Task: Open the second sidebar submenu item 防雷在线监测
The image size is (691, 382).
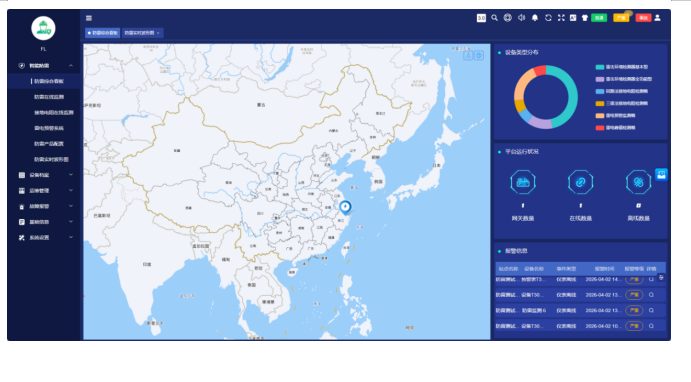Action: (x=49, y=97)
